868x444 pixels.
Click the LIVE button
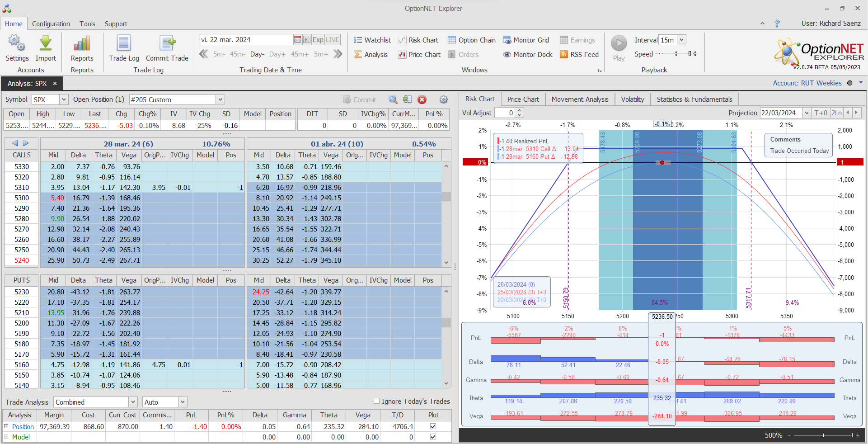tap(333, 39)
